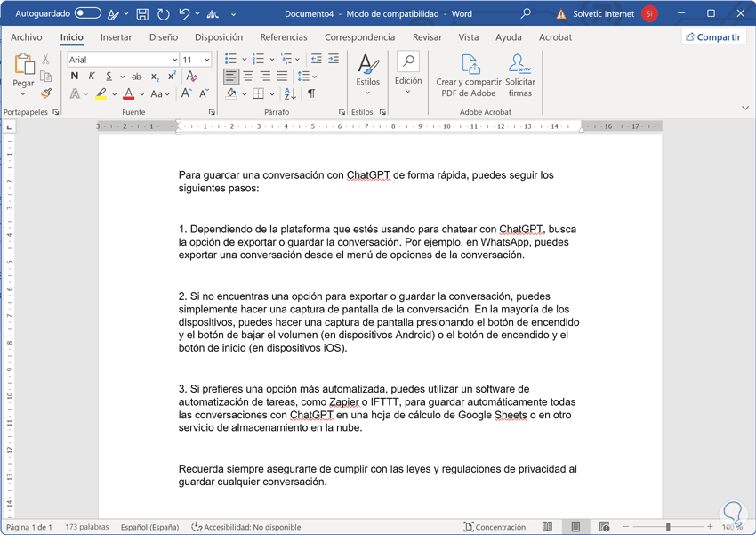Viewport: 756px width, 535px height.
Task: Increase font size with A-up icon
Action: tap(187, 93)
